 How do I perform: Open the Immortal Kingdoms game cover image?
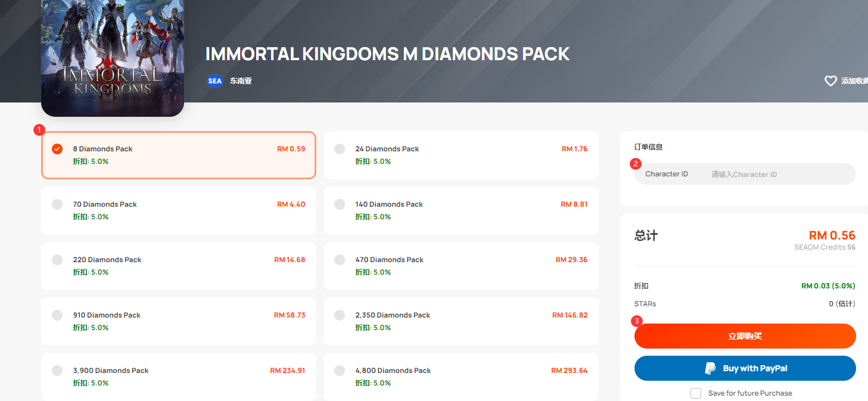(x=113, y=58)
